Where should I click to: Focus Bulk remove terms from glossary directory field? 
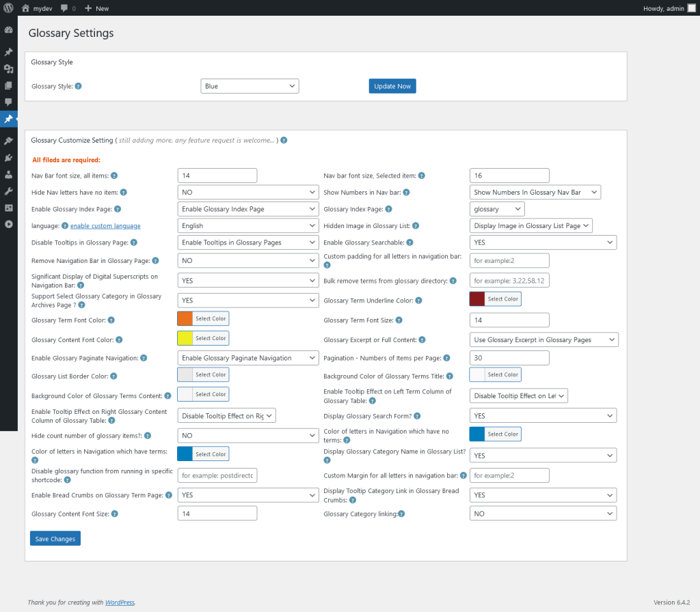(509, 281)
